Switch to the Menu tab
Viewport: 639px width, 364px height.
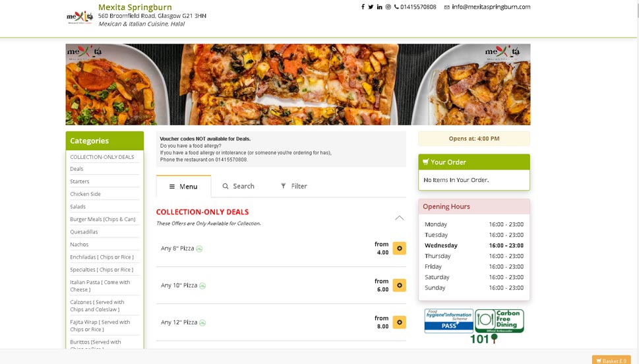(183, 186)
